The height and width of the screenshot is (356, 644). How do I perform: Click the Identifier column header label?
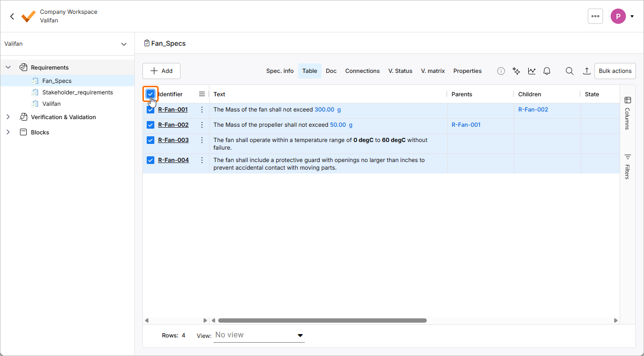(170, 94)
